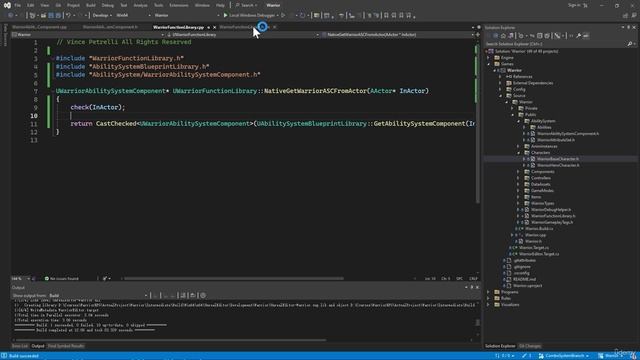Click the clock icon in Output toolbar
The image size is (640, 360).
pyautogui.click(x=203, y=296)
